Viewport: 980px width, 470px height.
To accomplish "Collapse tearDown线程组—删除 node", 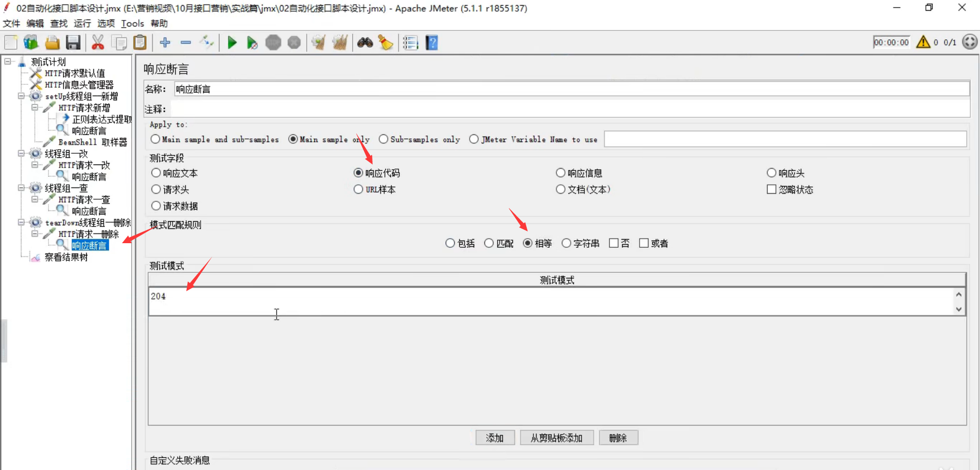I will pos(21,222).
